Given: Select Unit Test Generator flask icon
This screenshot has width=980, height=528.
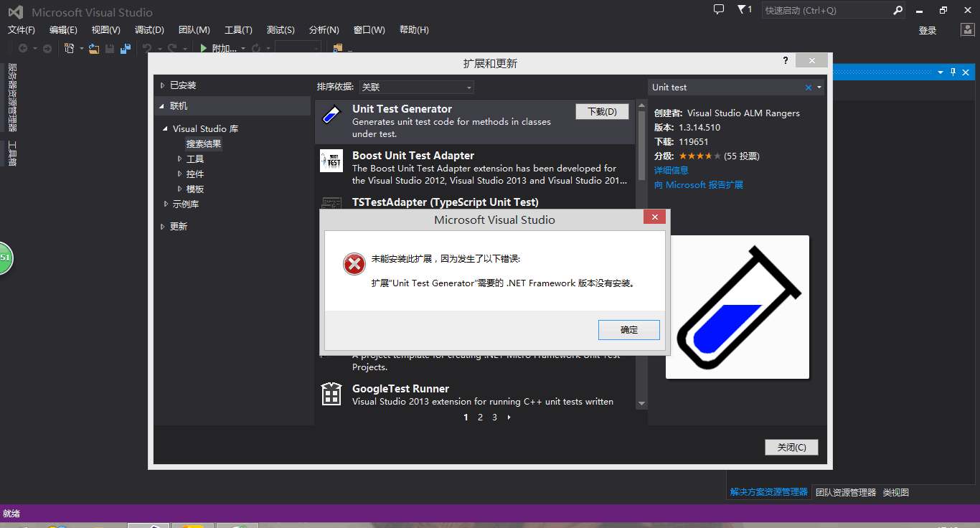Looking at the screenshot, I should pyautogui.click(x=331, y=115).
